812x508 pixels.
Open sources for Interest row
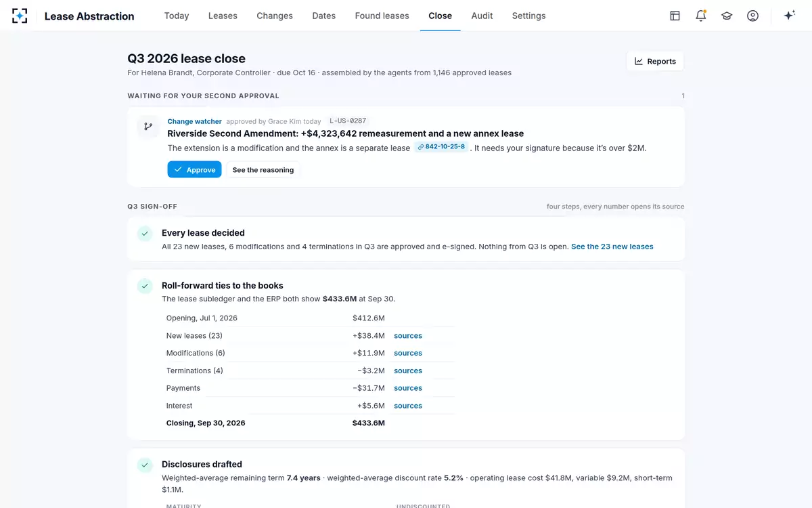(408, 406)
